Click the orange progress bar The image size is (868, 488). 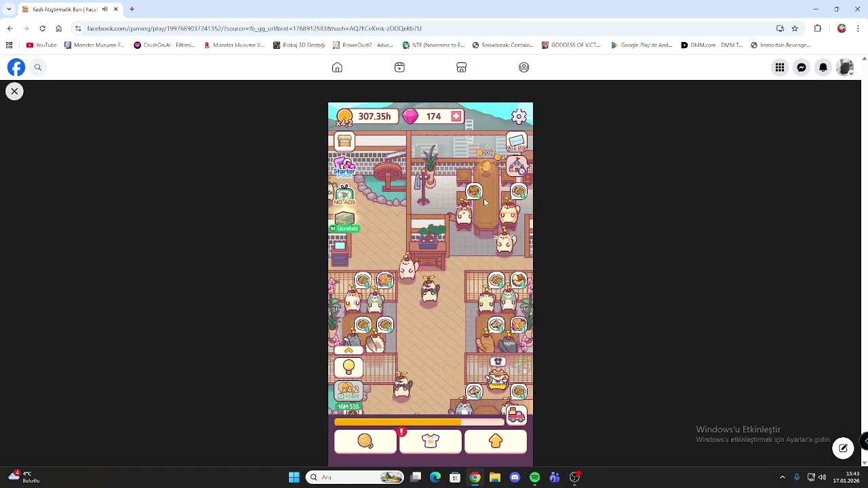[x=419, y=422]
